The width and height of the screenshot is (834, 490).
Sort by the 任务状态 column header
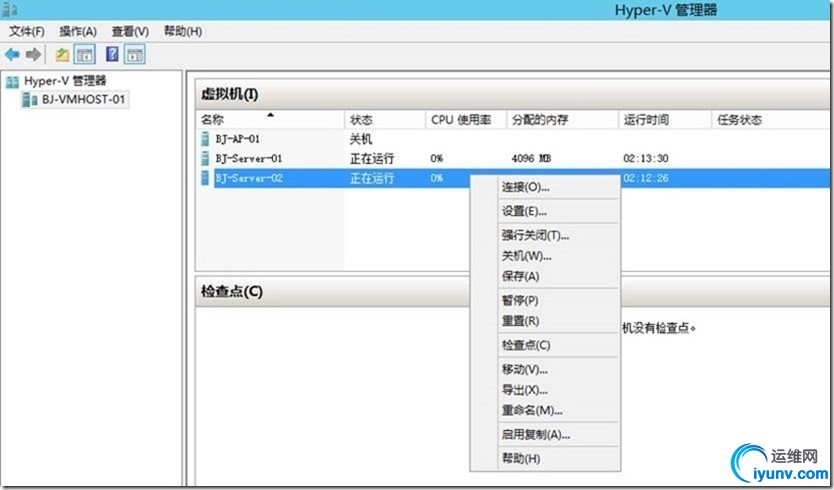tap(770, 120)
